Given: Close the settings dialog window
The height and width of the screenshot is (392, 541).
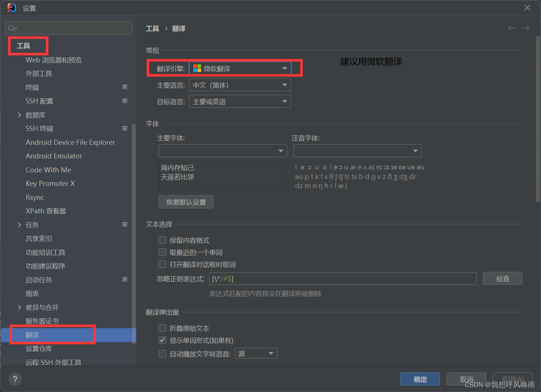Looking at the screenshot, I should tap(527, 8).
